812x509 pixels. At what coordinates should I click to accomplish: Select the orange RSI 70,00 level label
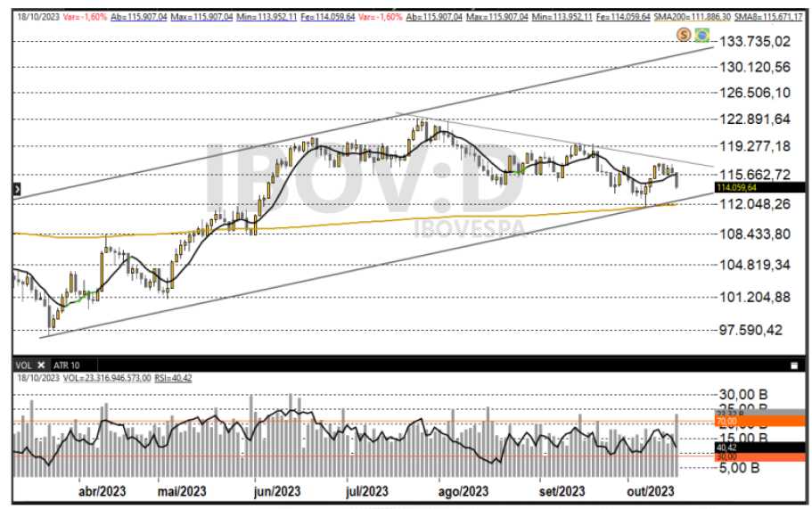(x=729, y=421)
